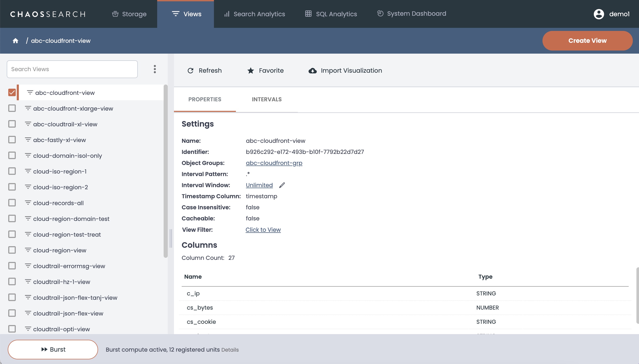Click the Favorite star icon
639x364 pixels.
pyautogui.click(x=251, y=71)
